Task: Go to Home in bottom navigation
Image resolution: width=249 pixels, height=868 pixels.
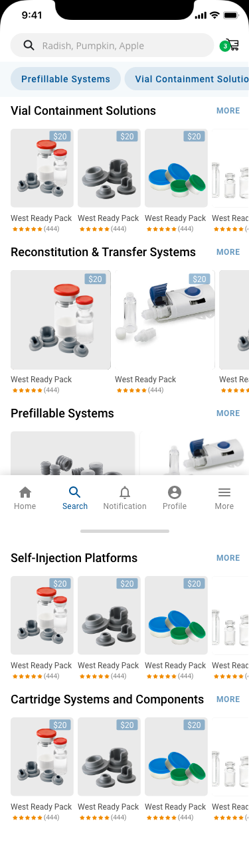Action: pyautogui.click(x=25, y=498)
